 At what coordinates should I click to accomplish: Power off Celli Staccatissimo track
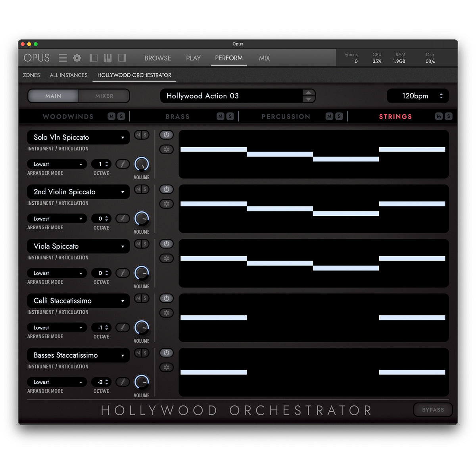click(x=167, y=298)
